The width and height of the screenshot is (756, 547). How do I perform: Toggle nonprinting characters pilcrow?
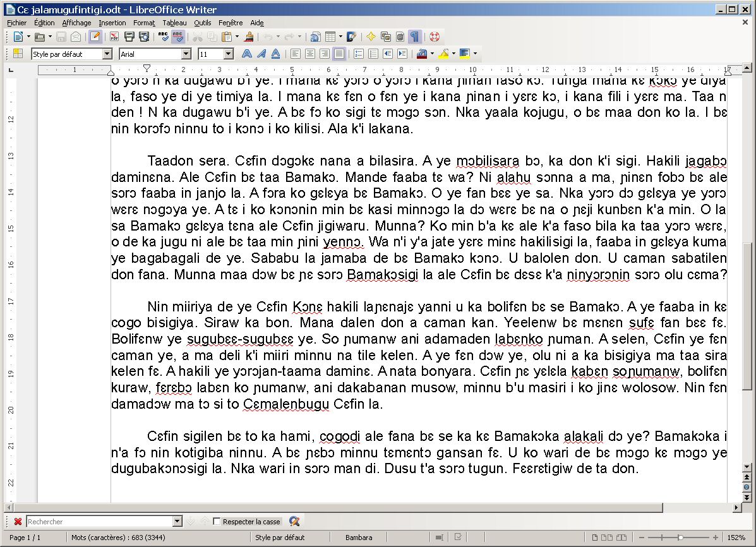coord(415,37)
